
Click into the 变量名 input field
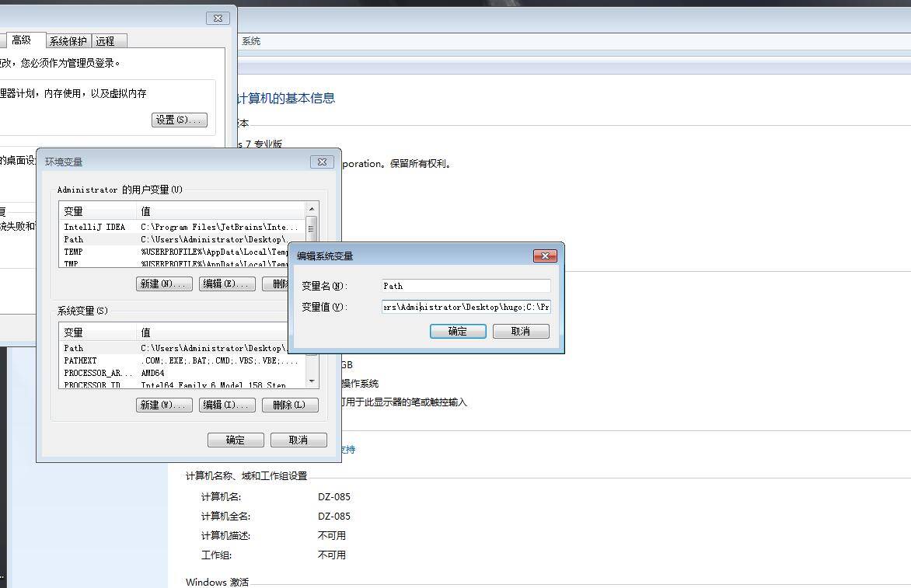click(466, 286)
